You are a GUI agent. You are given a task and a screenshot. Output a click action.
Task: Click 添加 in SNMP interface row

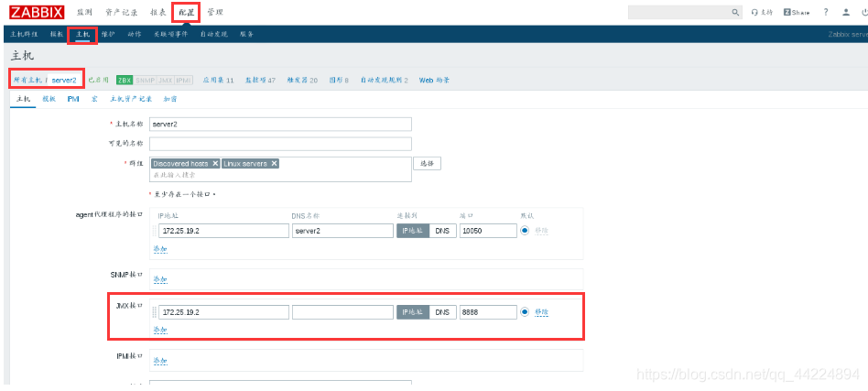click(x=160, y=279)
